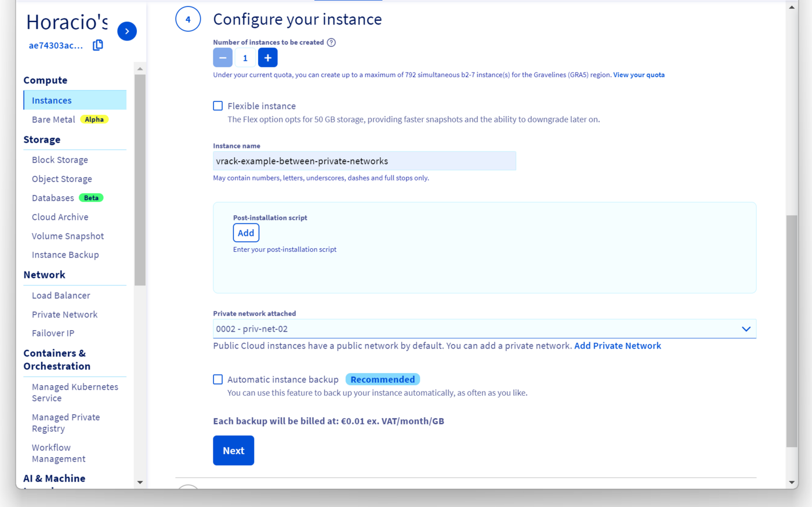Open Block Storage from the sidebar

tap(60, 160)
